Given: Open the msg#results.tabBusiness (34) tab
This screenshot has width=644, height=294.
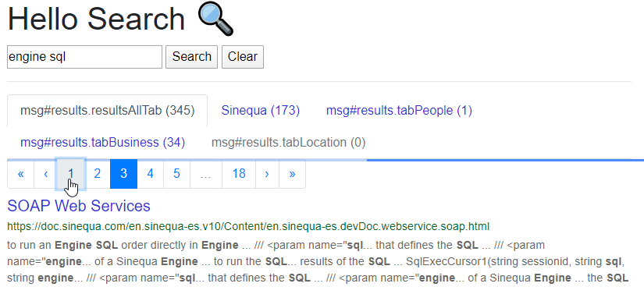Looking at the screenshot, I should [103, 142].
